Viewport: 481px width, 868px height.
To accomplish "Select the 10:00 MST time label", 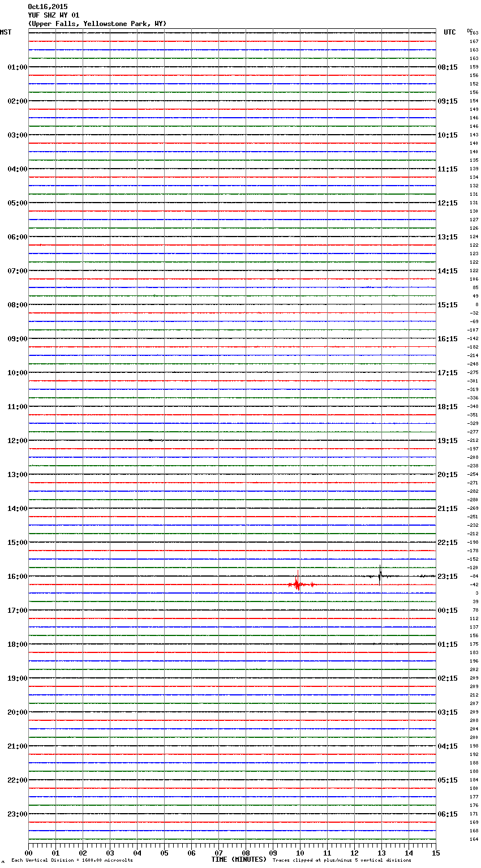I will pos(18,373).
